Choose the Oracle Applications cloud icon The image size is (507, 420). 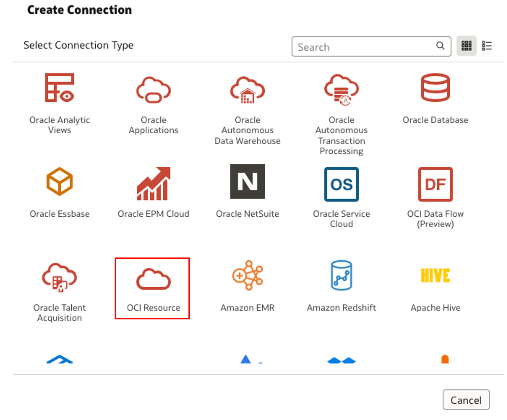(154, 89)
